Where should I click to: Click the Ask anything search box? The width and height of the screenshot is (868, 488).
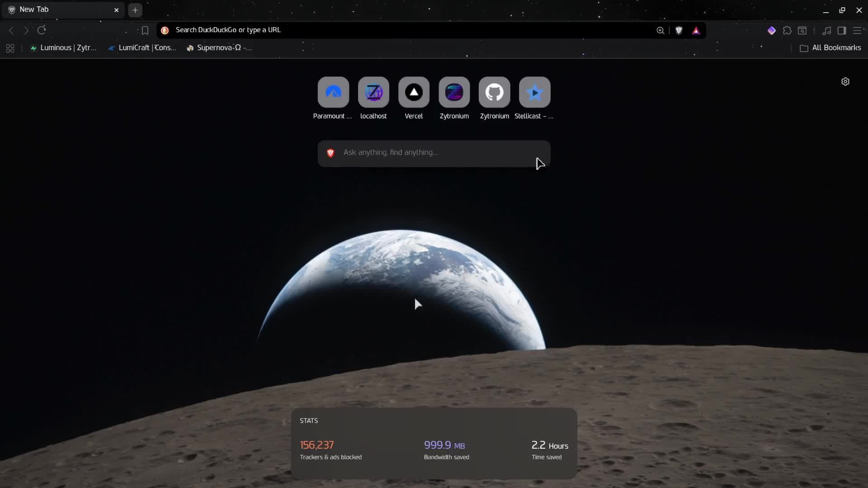pos(434,153)
